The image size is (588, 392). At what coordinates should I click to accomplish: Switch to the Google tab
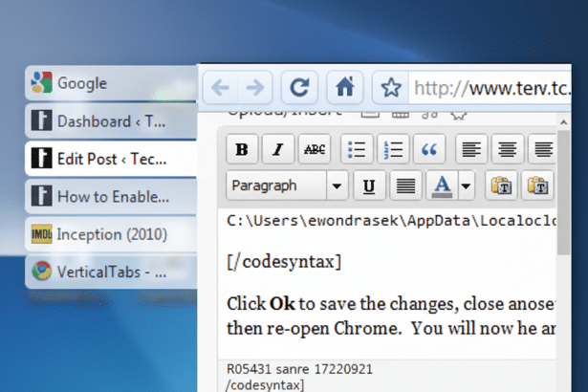[x=111, y=83]
